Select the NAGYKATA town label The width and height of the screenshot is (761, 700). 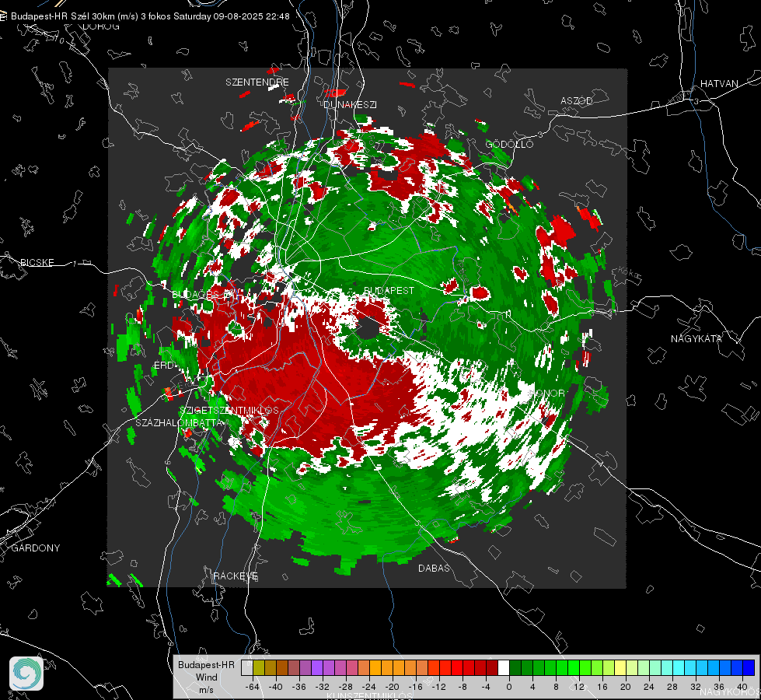pos(696,338)
